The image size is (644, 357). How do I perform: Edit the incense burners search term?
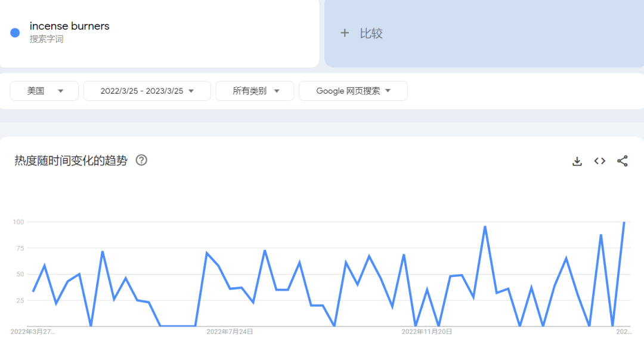coord(70,26)
